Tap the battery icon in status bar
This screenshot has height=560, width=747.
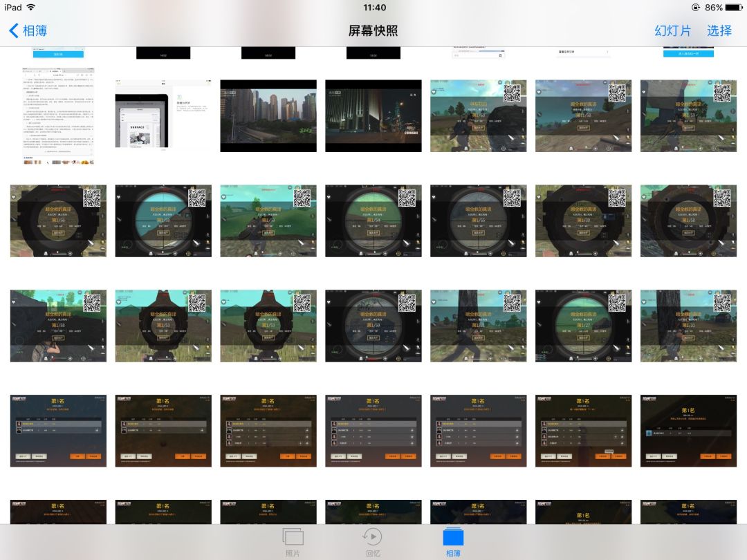[734, 7]
